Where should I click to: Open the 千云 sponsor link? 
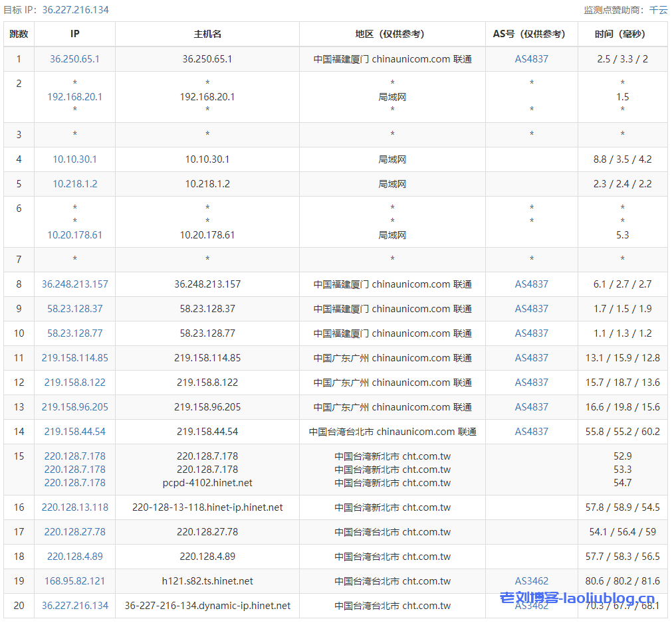coord(658,10)
